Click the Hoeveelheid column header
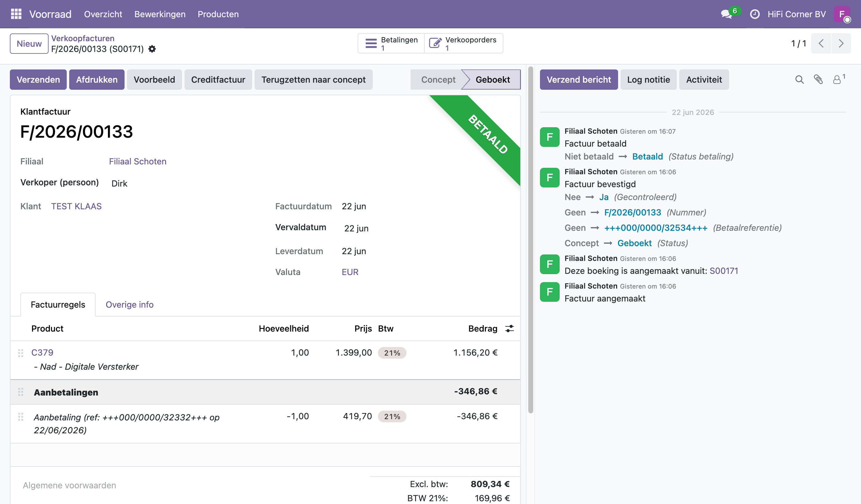Screen dimensions: 861x504 click(284, 329)
